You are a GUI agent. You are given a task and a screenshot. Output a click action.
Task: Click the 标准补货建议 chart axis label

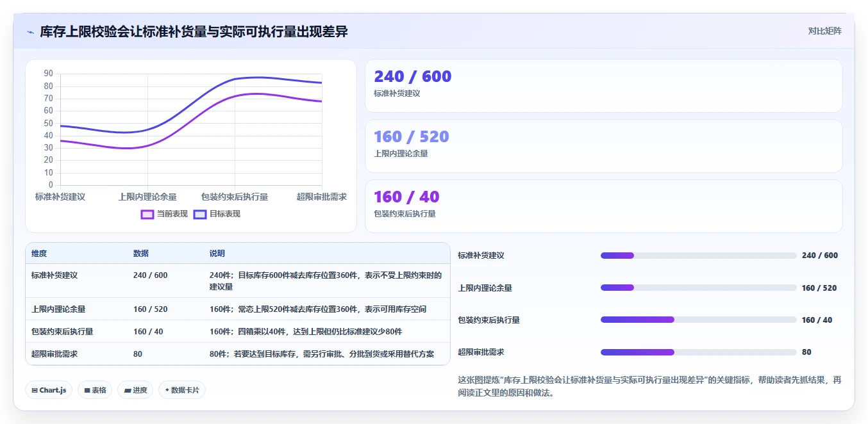60,197
